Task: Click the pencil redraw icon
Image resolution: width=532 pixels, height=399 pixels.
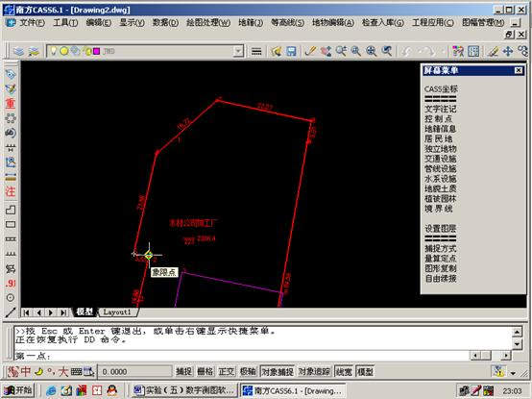Action: pyautogui.click(x=310, y=51)
